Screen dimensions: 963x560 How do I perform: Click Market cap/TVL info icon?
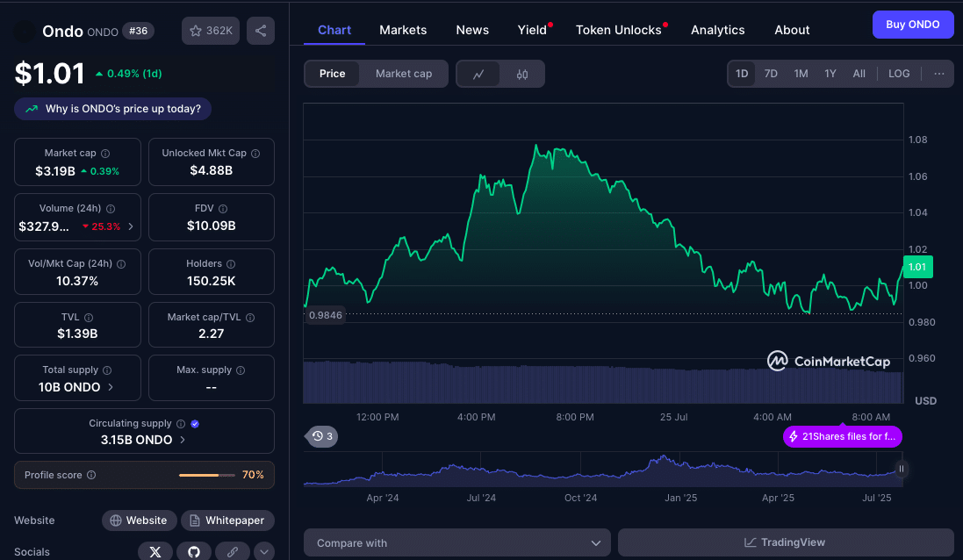point(250,318)
